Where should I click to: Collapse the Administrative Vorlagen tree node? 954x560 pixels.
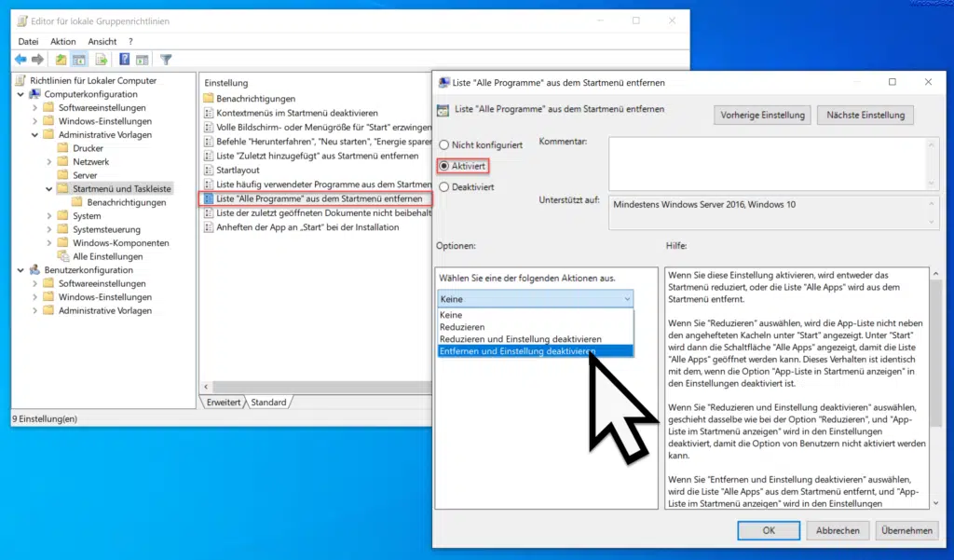click(35, 135)
